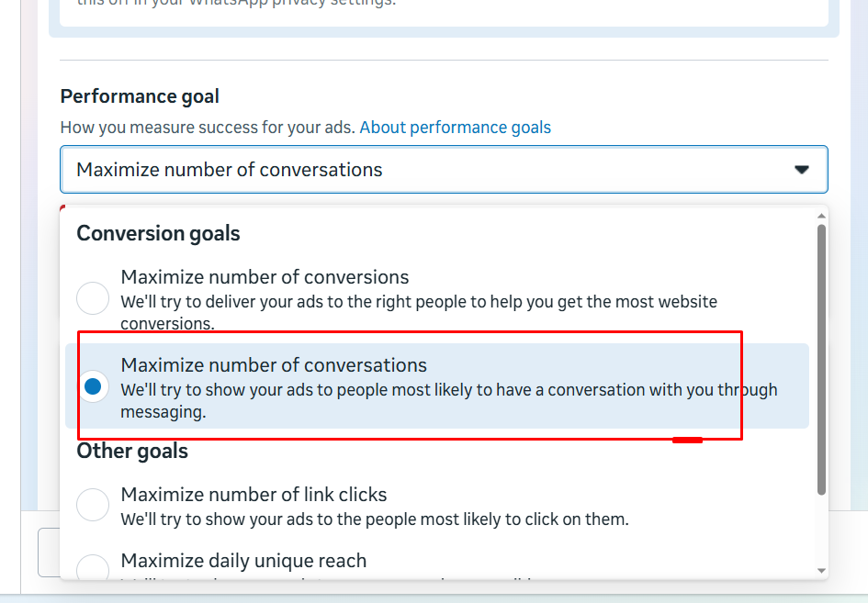The width and height of the screenshot is (868, 603).
Task: Click the Performance goal dropdown caret arrow
Action: coord(802,170)
